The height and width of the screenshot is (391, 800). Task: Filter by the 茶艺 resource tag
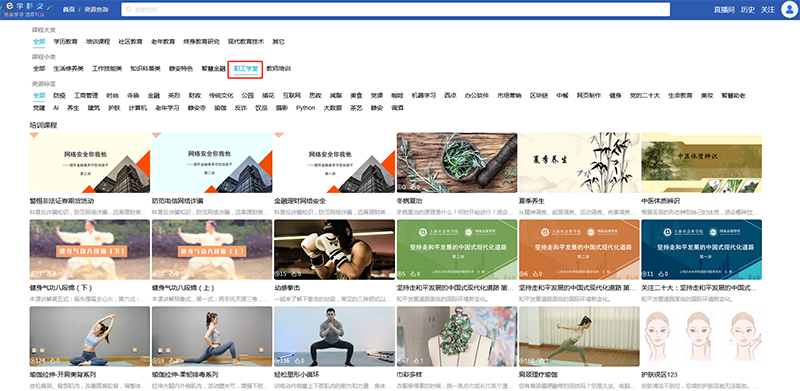point(356,108)
